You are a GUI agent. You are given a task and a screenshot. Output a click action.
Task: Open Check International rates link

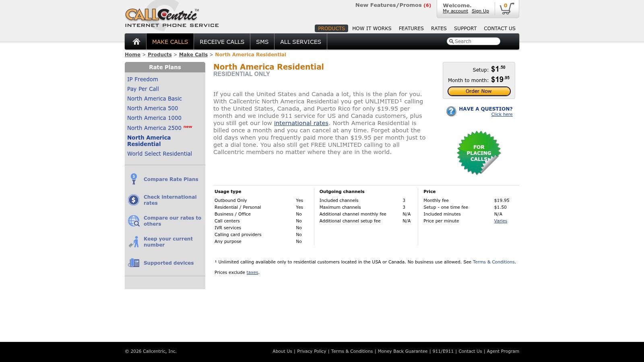pos(170,200)
